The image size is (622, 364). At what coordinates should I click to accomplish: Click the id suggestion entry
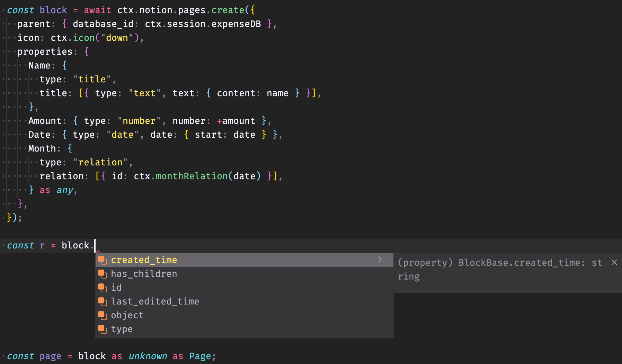coord(116,288)
